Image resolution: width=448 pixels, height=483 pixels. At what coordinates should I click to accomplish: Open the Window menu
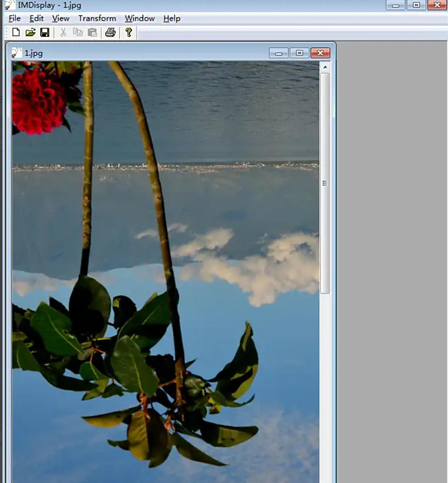click(140, 18)
